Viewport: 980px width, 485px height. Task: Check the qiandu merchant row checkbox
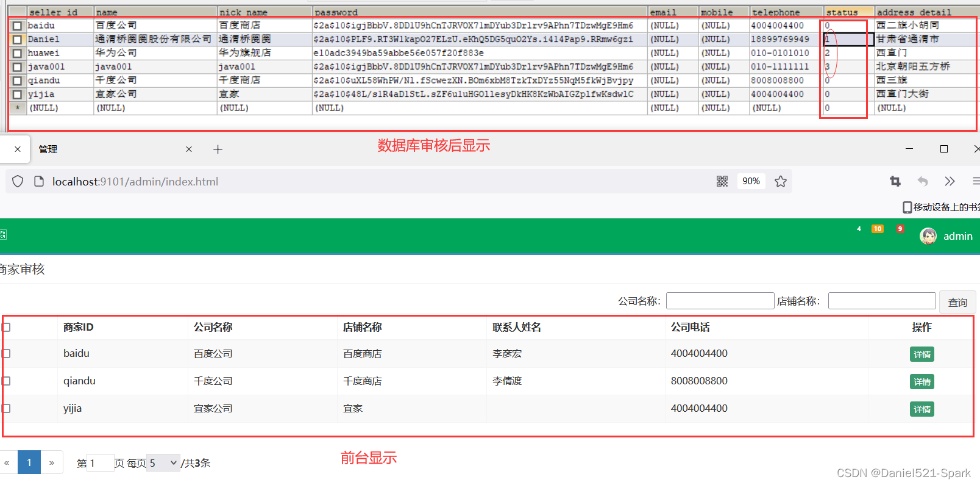click(x=6, y=381)
